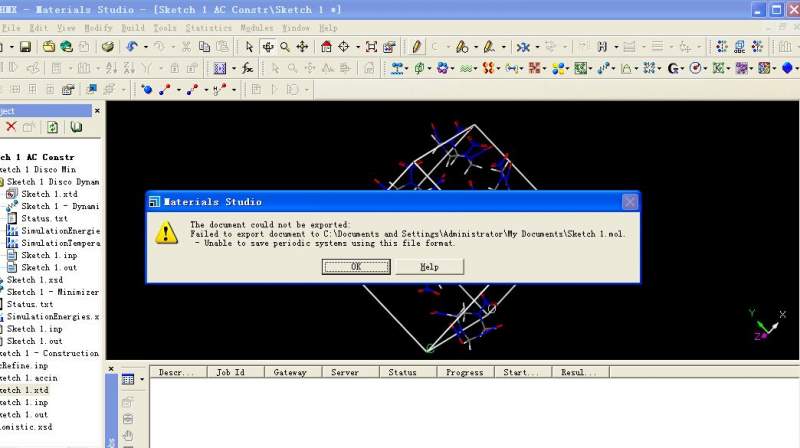This screenshot has height=448, width=800.
Task: Activate the Rotation mode tool
Action: tap(267, 47)
